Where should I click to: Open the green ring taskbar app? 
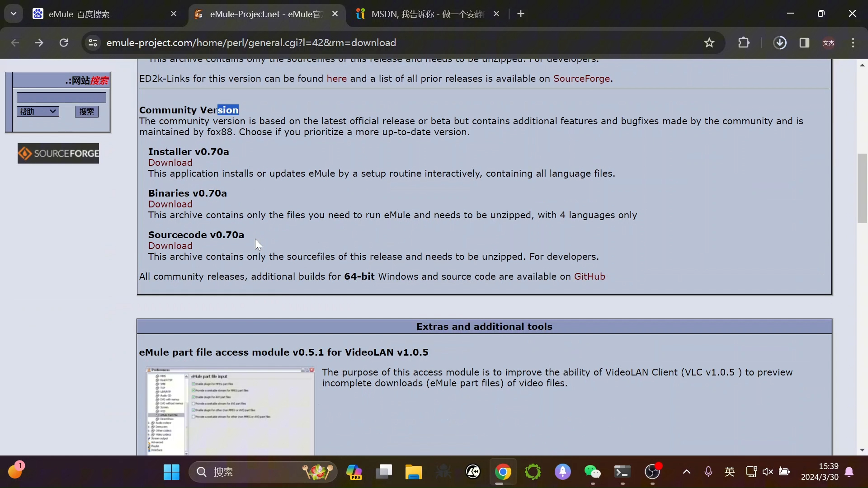533,472
